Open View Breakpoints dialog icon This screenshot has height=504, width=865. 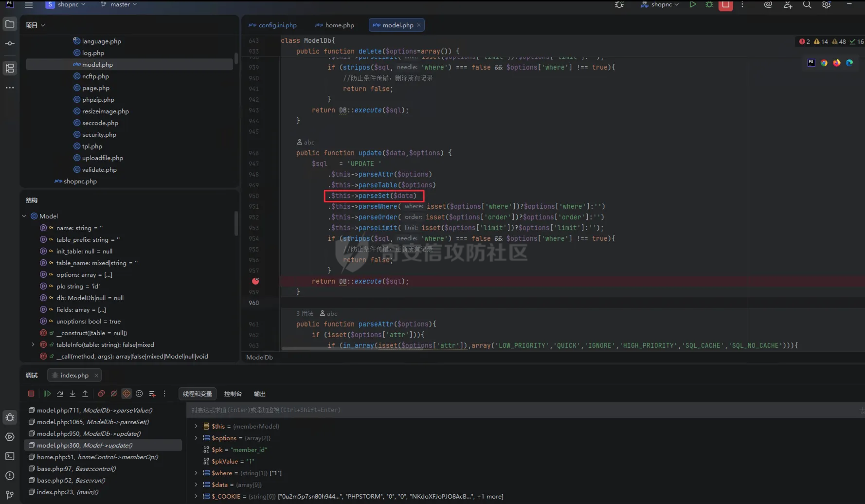tap(101, 394)
